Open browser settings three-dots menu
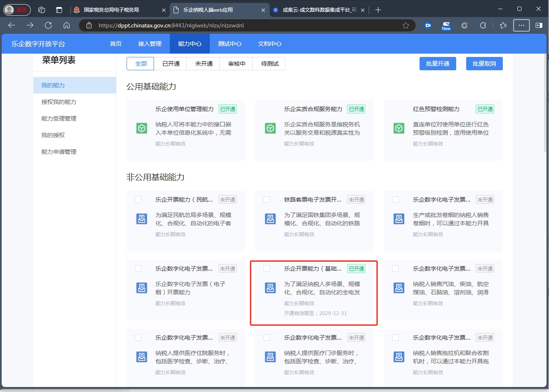This screenshot has width=549, height=392. coord(521,25)
